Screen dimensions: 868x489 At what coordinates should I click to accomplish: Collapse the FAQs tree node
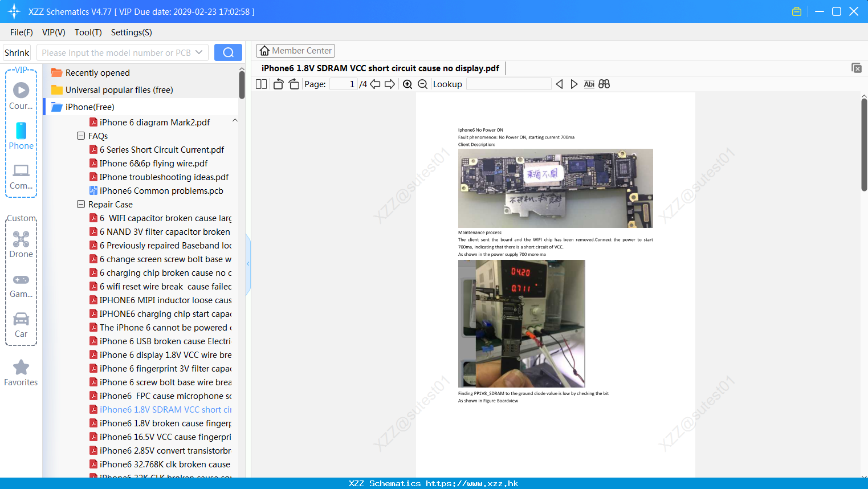[x=81, y=136]
